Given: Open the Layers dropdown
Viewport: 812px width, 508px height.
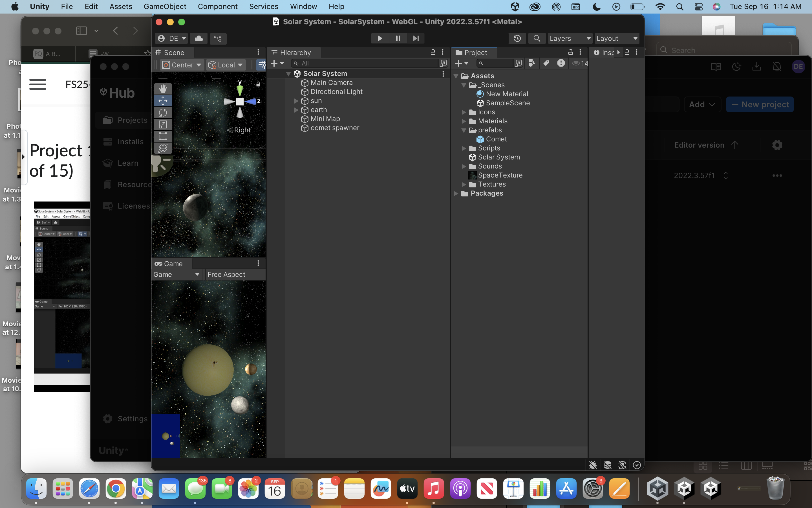Looking at the screenshot, I should 570,38.
